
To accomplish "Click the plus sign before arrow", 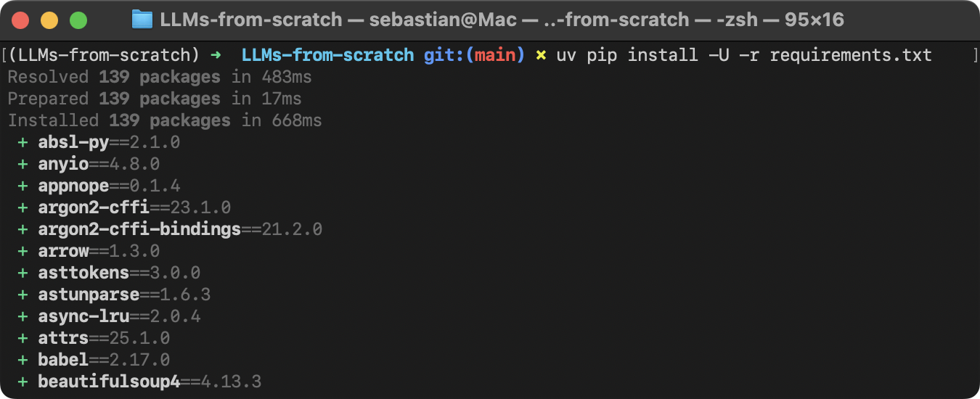I will coord(23,251).
